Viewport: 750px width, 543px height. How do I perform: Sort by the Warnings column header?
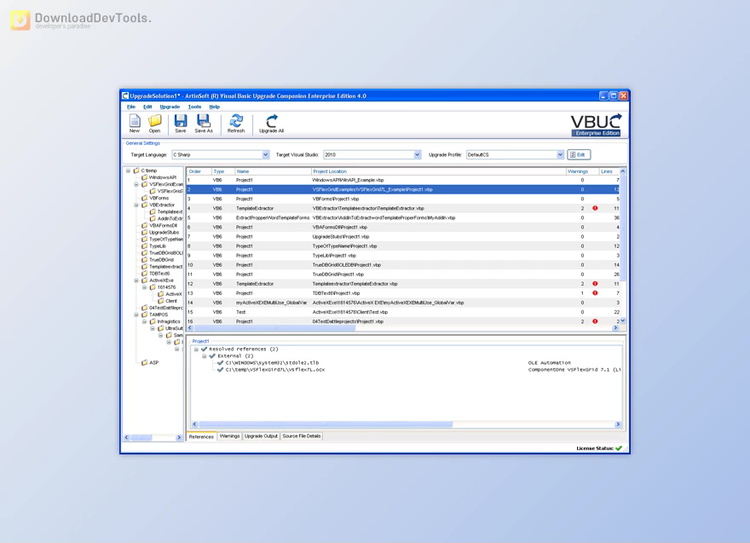click(582, 171)
